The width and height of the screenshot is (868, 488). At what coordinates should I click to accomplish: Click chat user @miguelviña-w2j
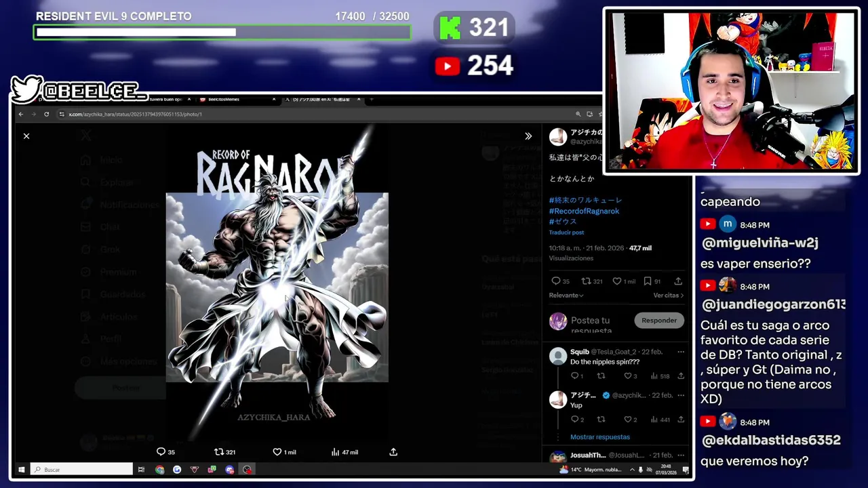pos(759,243)
